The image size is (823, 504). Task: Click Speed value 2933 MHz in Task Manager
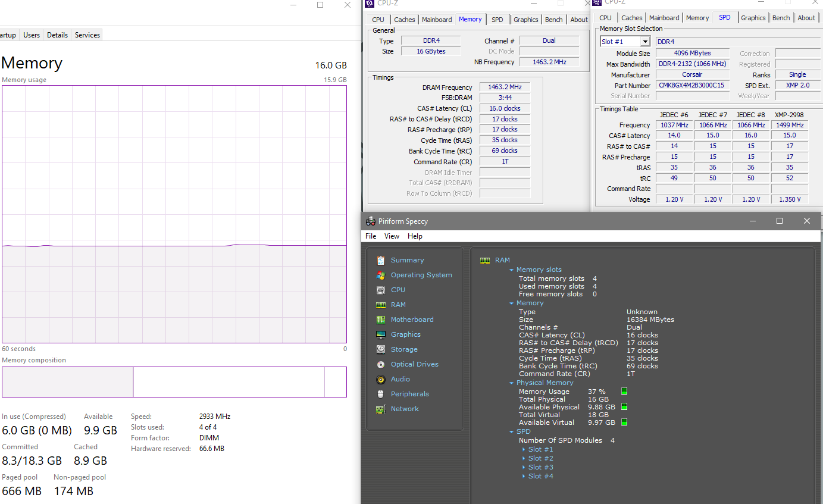(215, 417)
